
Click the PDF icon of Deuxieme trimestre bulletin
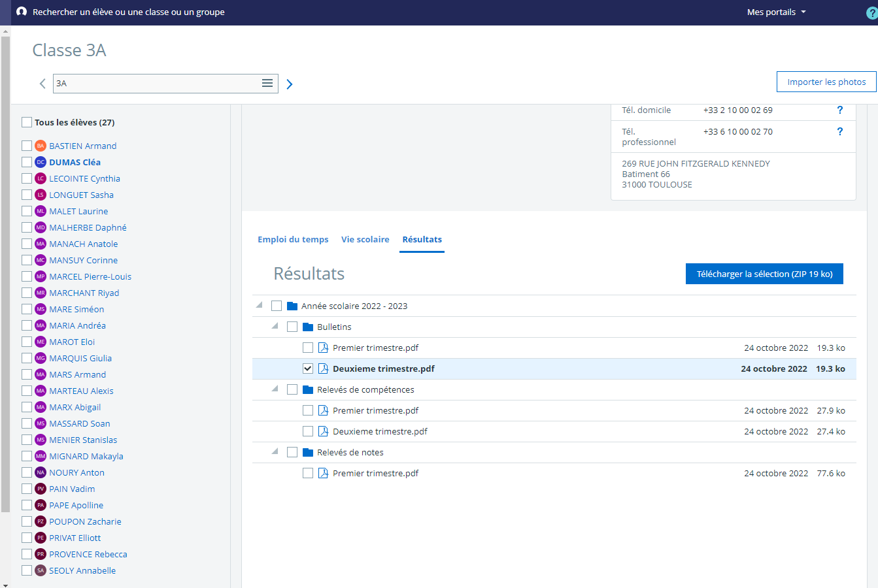323,368
